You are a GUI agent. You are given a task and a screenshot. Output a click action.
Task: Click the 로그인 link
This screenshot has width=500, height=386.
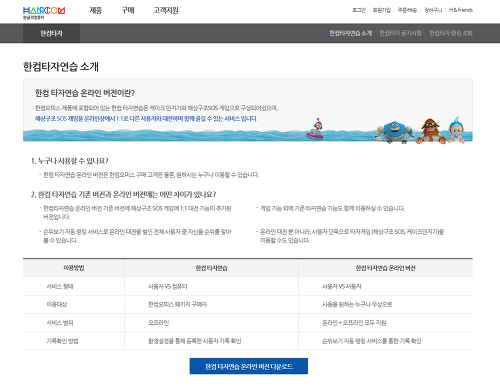359,10
